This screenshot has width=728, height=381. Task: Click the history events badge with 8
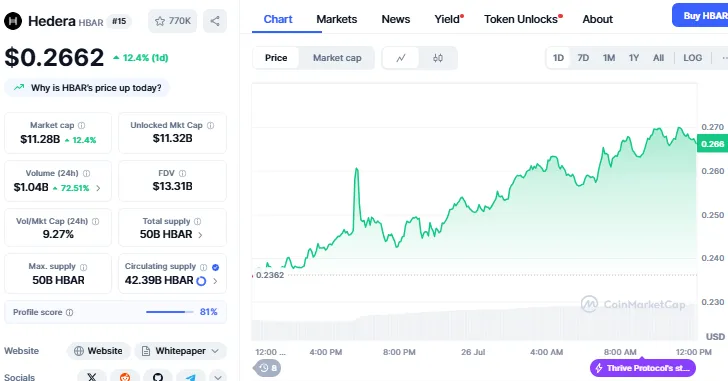click(x=268, y=368)
